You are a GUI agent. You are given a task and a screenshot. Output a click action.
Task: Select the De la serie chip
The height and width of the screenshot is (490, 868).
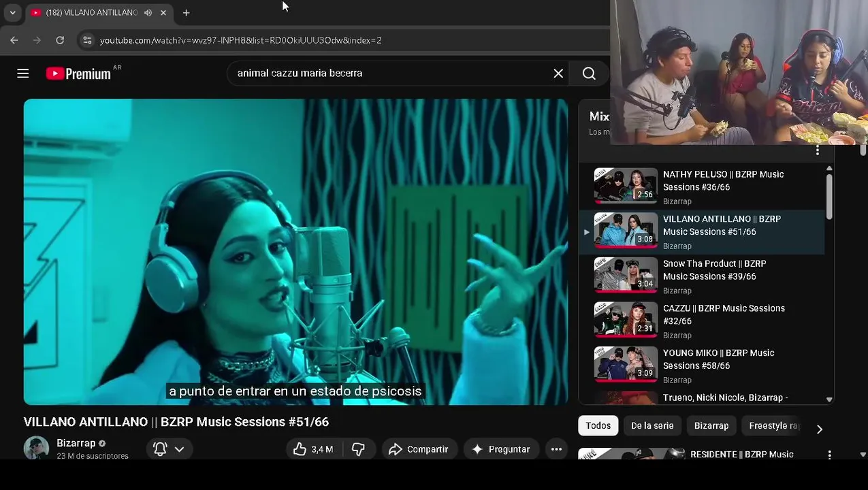click(652, 426)
